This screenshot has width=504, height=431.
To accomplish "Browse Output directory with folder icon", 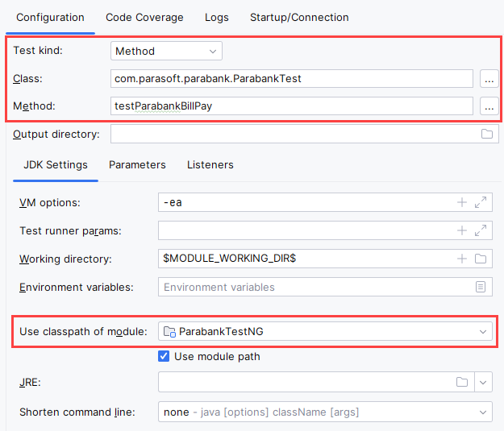I will coord(487,134).
